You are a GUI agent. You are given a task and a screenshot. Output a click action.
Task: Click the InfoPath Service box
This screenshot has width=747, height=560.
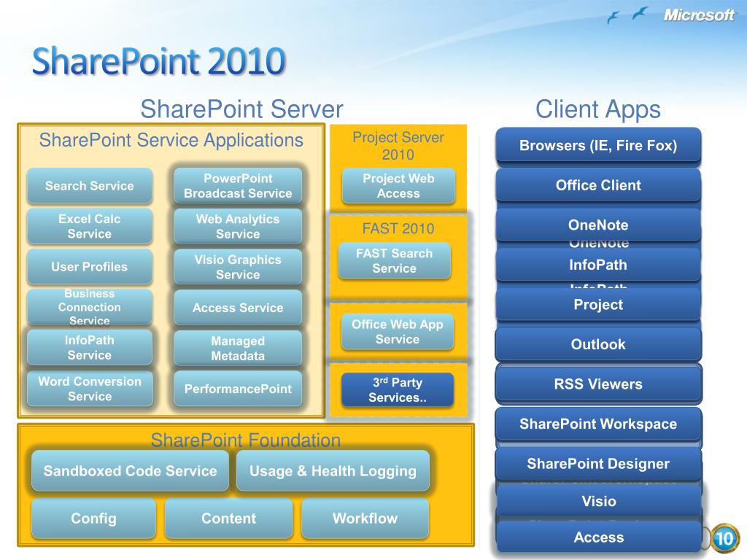90,348
